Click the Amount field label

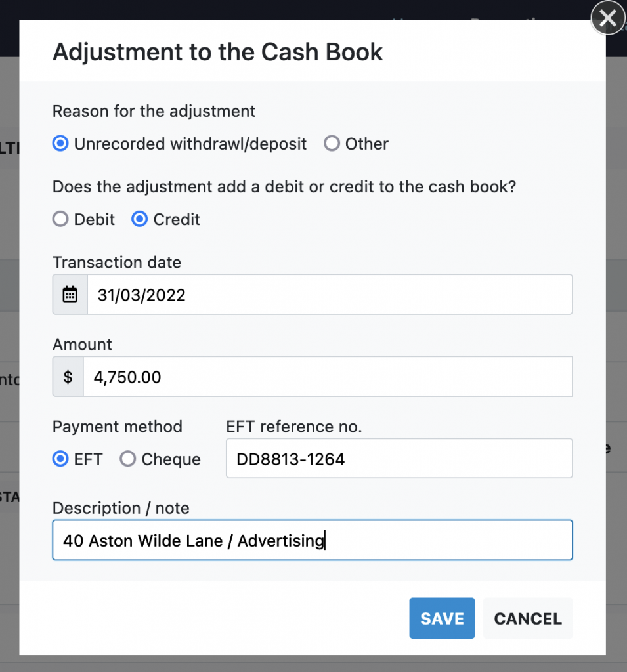83,345
